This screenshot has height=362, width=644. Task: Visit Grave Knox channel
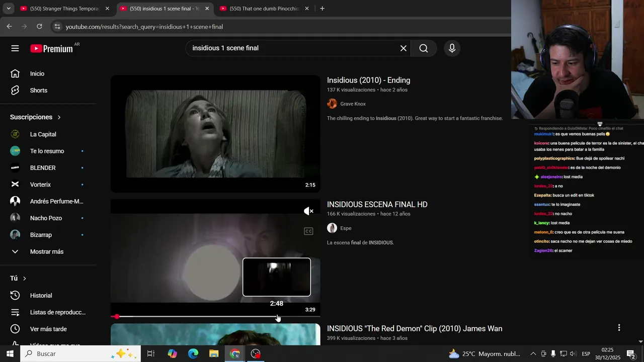click(353, 104)
